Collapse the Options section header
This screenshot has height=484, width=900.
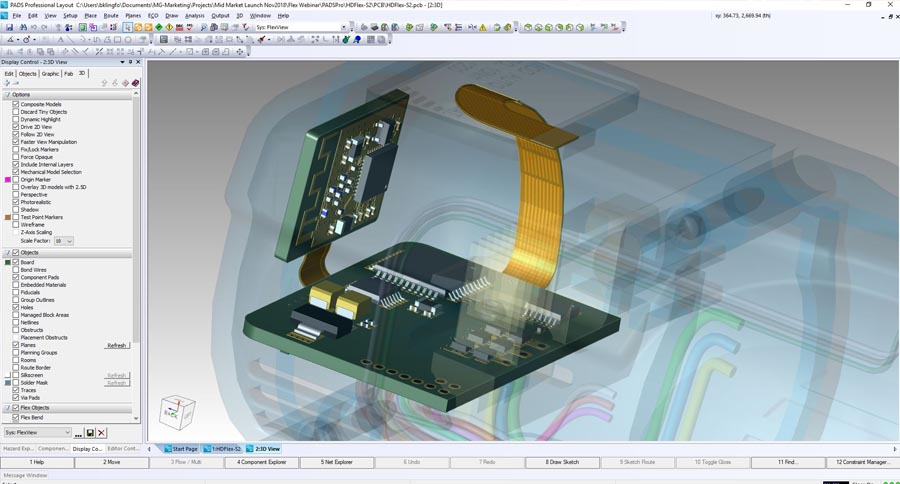[7, 95]
